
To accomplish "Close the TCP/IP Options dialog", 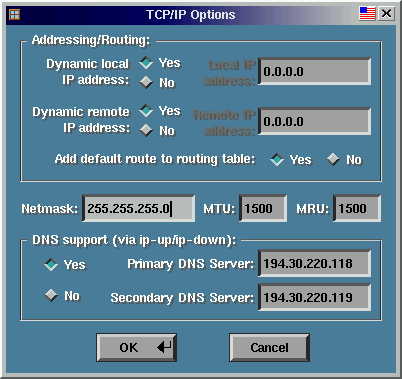I will tap(386, 14).
